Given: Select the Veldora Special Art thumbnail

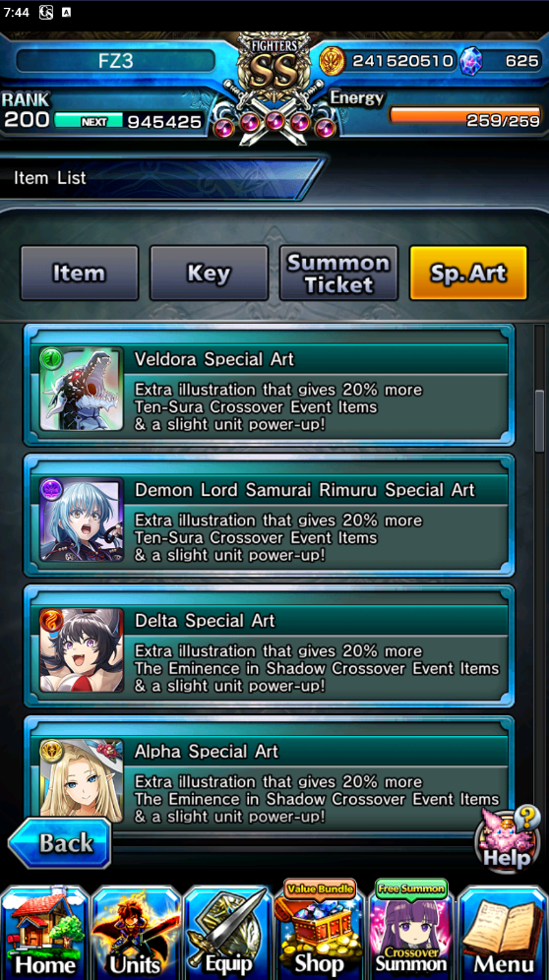Looking at the screenshot, I should 82,389.
